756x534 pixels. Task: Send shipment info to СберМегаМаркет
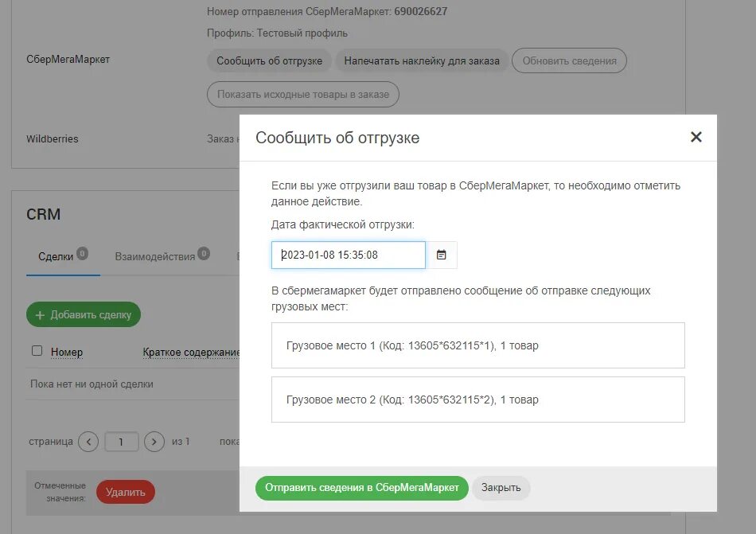(x=361, y=488)
